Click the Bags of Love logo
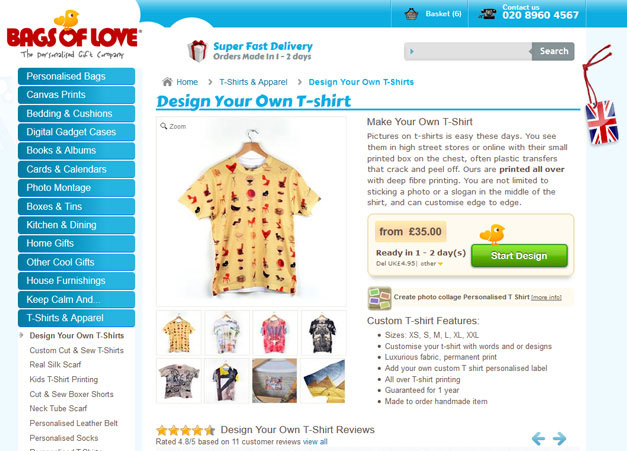 73,35
